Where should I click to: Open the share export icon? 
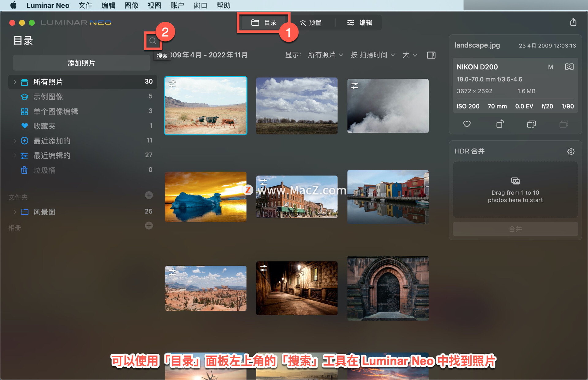[573, 22]
